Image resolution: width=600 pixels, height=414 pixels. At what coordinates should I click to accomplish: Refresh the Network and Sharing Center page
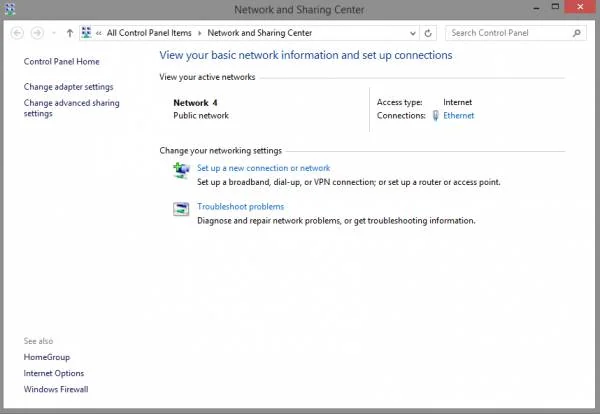coord(428,33)
